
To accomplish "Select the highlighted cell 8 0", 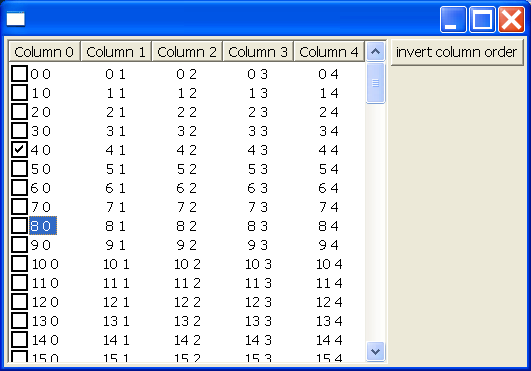I will (x=43, y=225).
